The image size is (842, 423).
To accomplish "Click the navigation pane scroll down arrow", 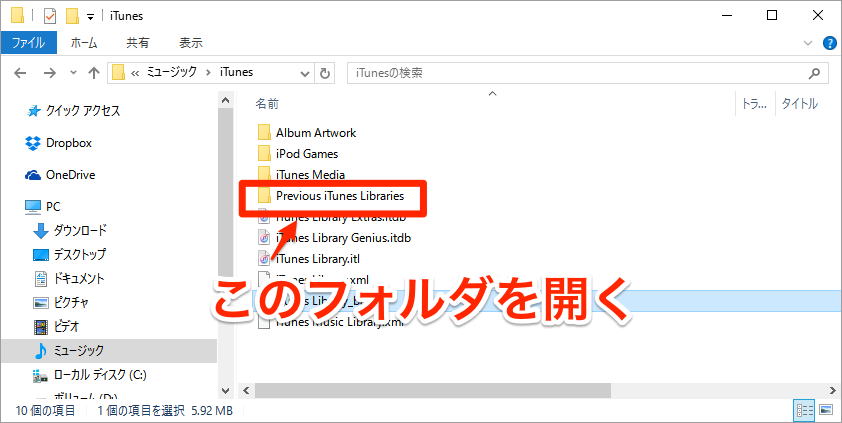I will pos(226,391).
